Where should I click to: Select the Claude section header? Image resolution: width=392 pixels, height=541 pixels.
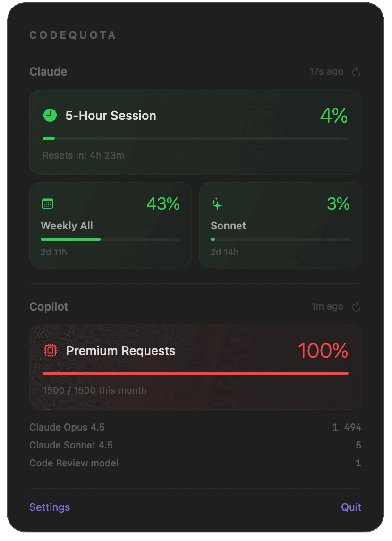pos(48,71)
